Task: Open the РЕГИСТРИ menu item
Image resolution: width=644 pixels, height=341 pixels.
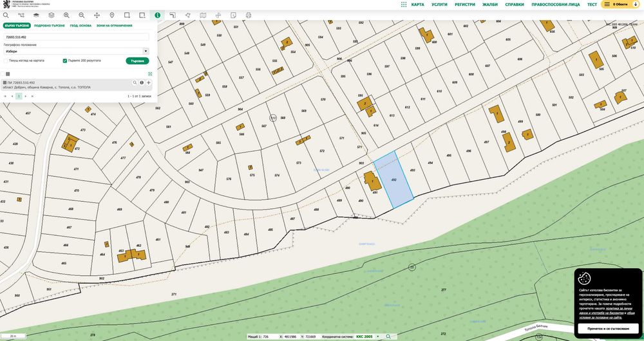Action: 465,5
